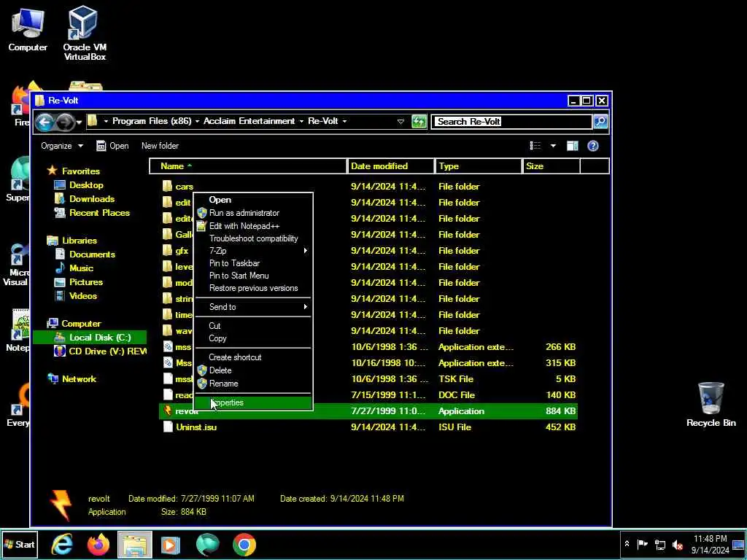The width and height of the screenshot is (747, 560).
Task: Open the view options dropdown arrow
Action: 553,146
